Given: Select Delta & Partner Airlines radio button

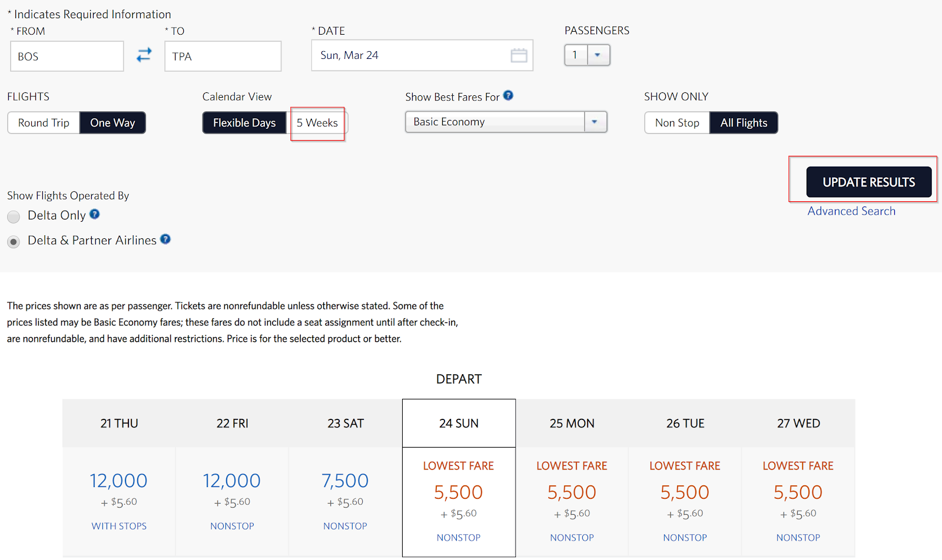Looking at the screenshot, I should 14,242.
